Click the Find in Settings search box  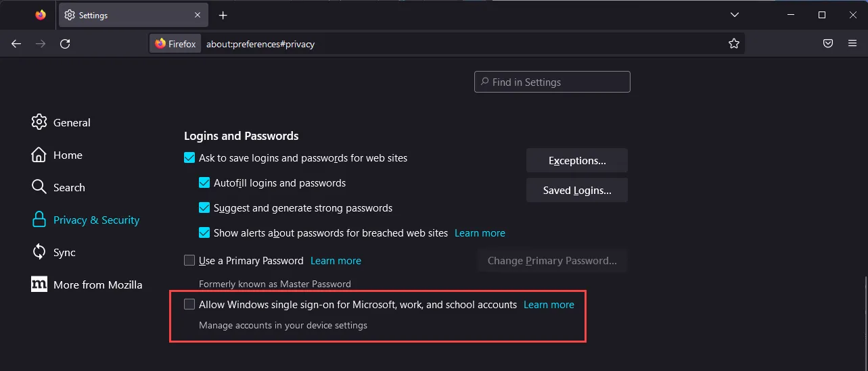(x=552, y=82)
